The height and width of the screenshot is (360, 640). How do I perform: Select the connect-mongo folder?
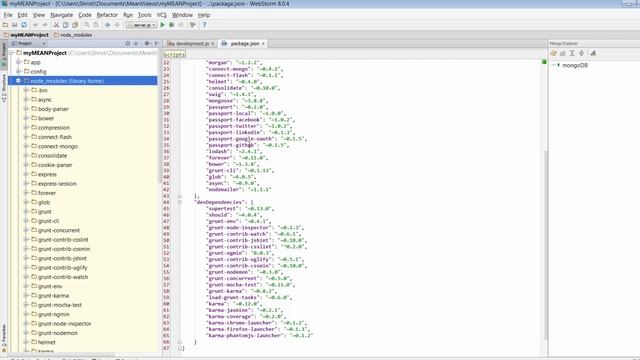click(58, 146)
